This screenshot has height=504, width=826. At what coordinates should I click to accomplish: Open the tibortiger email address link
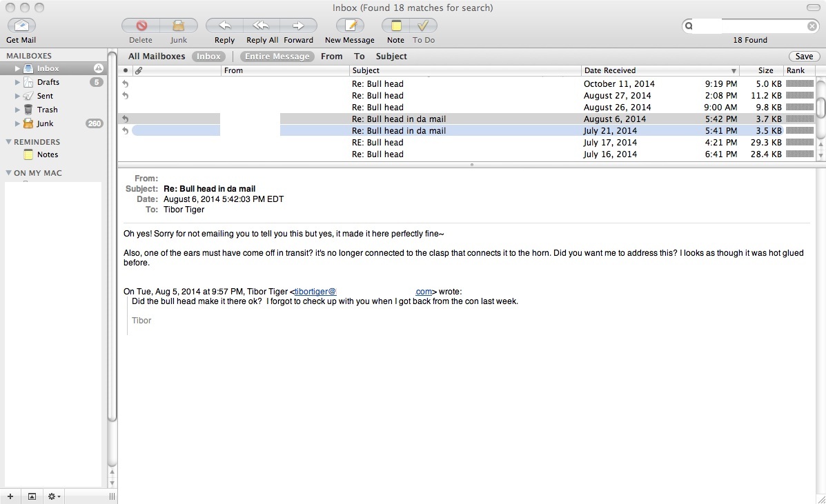[315, 292]
